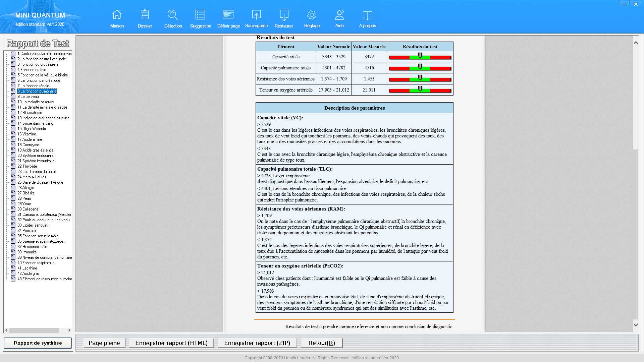Toggle checkbox for Fonction du gros intestin

[x=13, y=64]
